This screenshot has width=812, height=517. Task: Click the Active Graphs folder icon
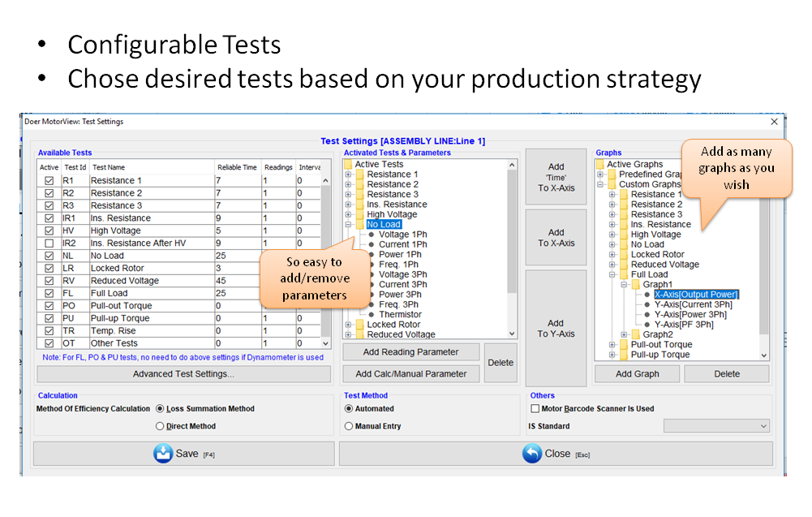[x=601, y=165]
